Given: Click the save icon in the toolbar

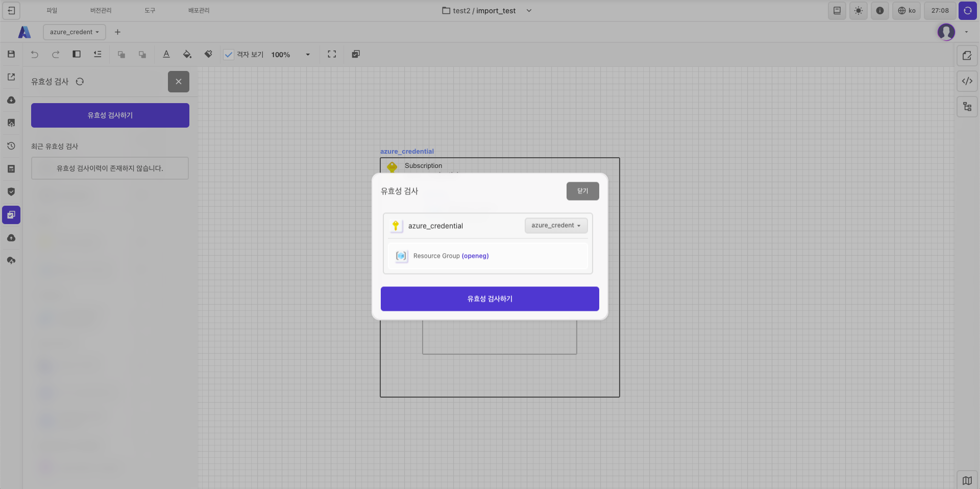Looking at the screenshot, I should click(x=11, y=54).
